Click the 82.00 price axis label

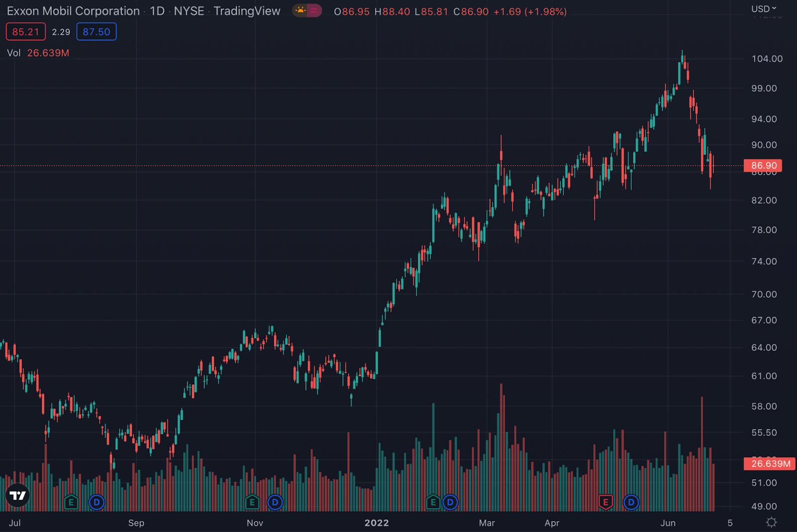tap(764, 200)
